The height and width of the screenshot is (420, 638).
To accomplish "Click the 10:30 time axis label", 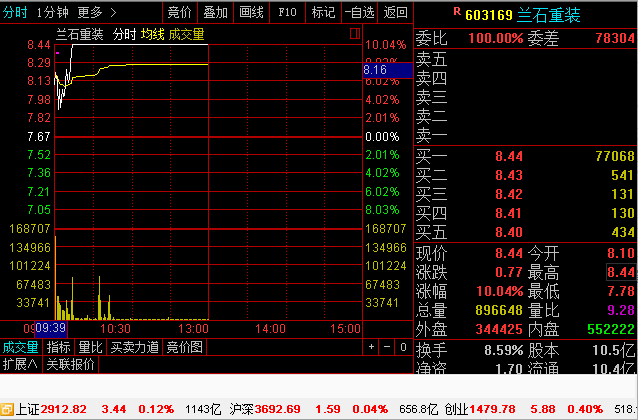I will pos(115,329).
